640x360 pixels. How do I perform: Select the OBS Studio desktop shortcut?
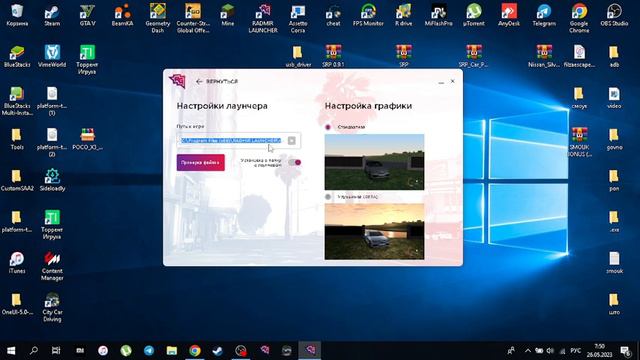(614, 15)
